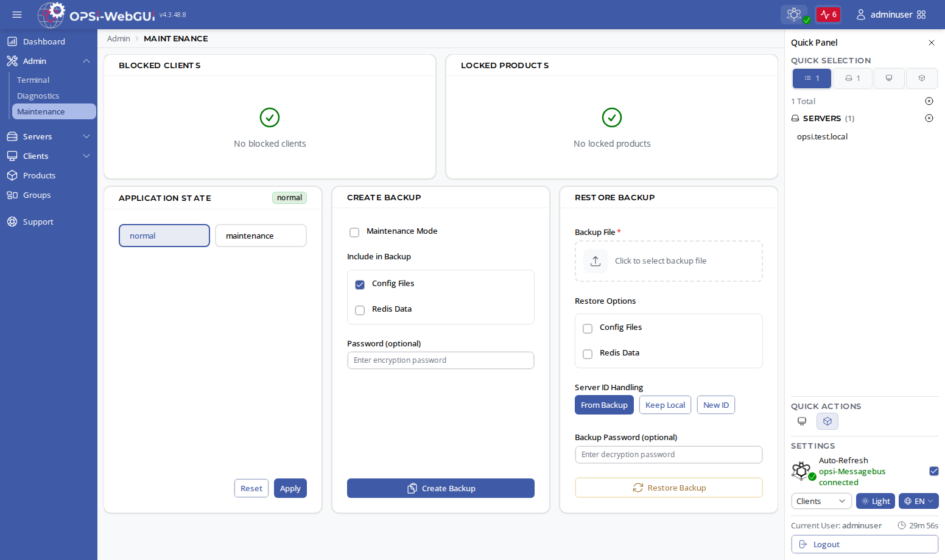Toggle the hamburger menu icon
945x560 pixels.
[x=17, y=15]
